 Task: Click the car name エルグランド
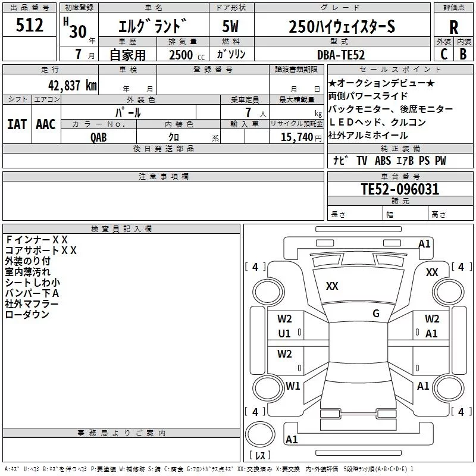(x=152, y=26)
